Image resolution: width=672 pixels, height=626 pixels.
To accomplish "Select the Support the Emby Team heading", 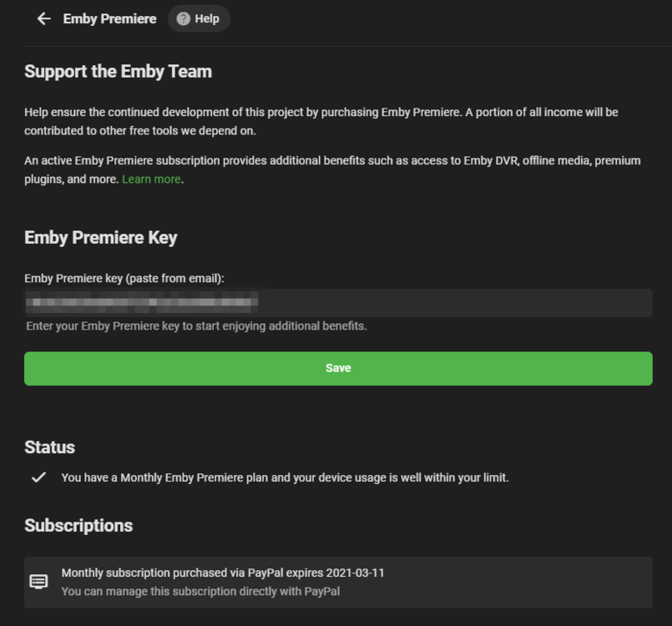I will tap(118, 71).
